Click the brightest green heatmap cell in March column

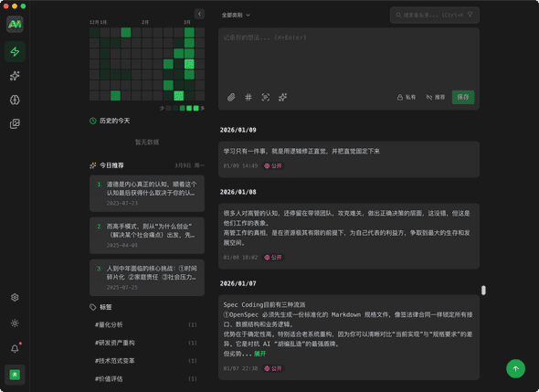coord(189,64)
